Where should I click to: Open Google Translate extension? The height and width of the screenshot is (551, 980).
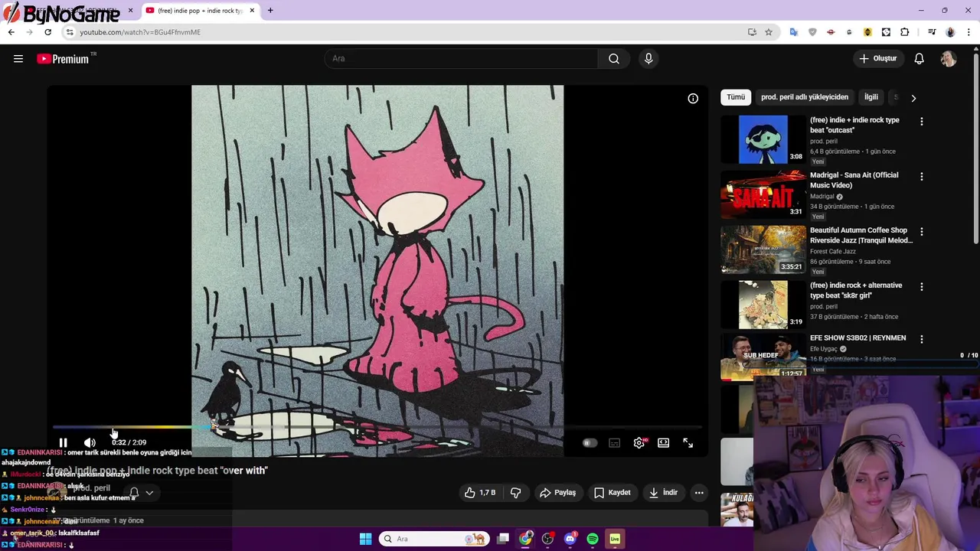click(794, 32)
